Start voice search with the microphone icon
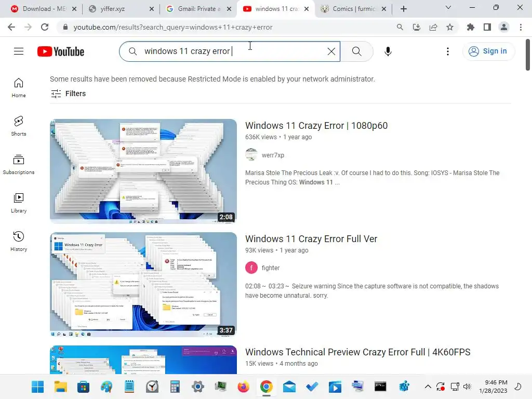Screen dimensions: 532x399 coord(388,51)
